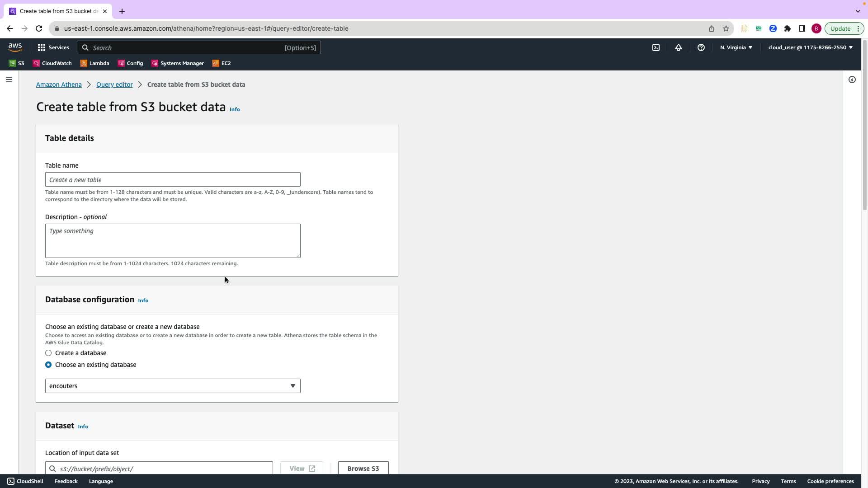Select the Create a database radio option
868x488 pixels.
[48, 353]
